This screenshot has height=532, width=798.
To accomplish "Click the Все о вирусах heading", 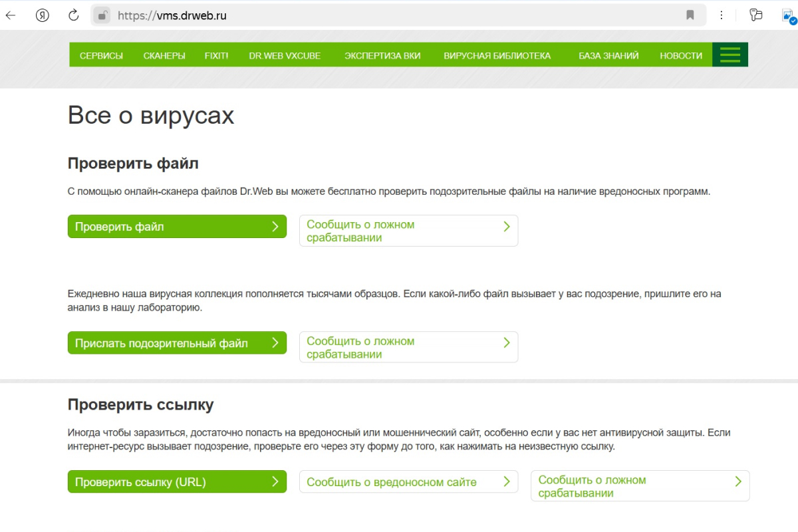I will [x=151, y=116].
